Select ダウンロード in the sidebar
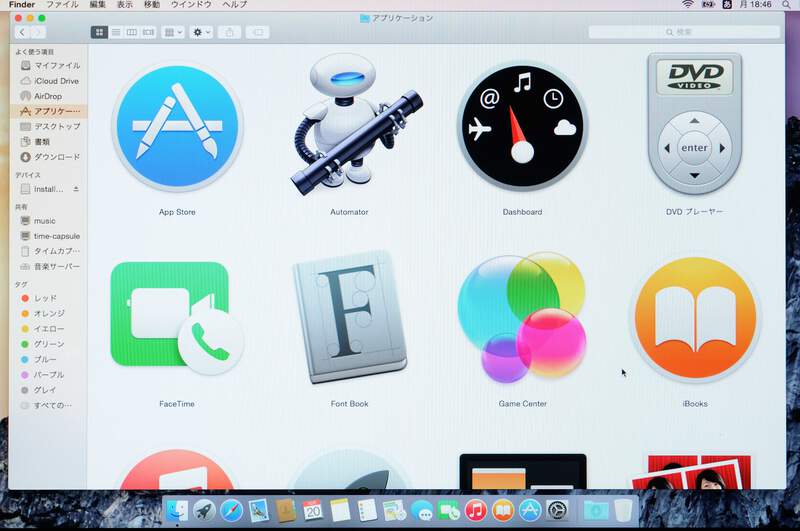The height and width of the screenshot is (531, 800). pos(50,157)
